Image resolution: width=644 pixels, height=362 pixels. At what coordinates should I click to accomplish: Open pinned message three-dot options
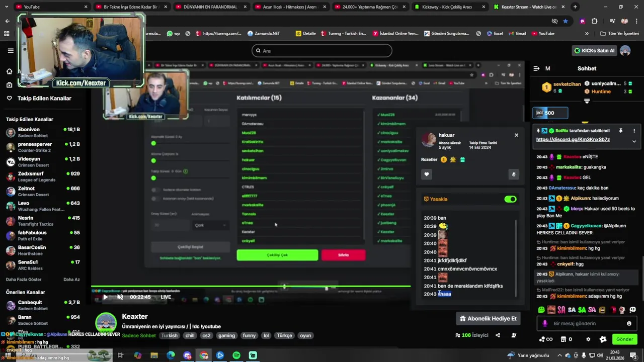(x=634, y=131)
